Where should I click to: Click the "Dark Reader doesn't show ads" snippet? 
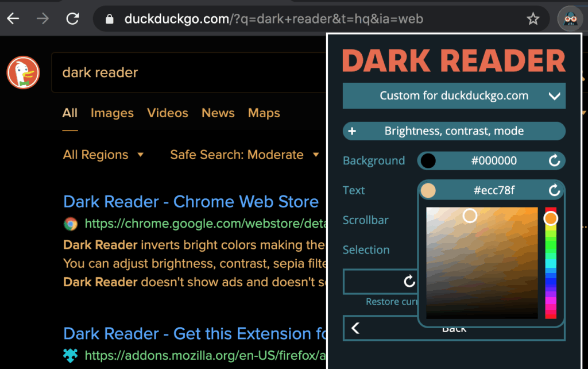click(195, 282)
